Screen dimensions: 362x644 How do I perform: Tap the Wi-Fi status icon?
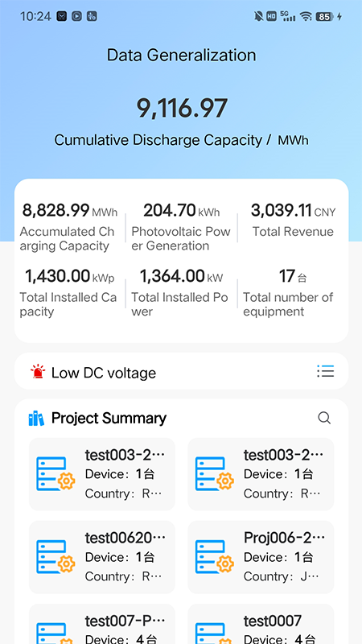point(306,16)
